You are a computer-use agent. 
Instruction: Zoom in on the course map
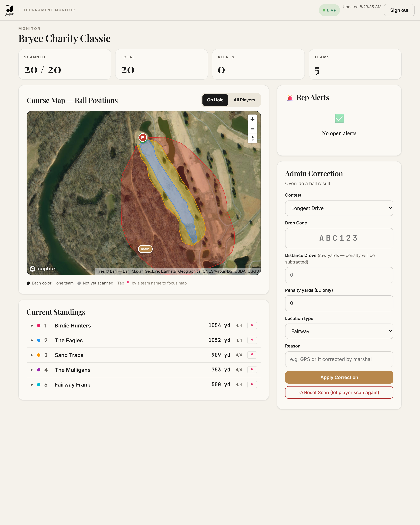[252, 119]
